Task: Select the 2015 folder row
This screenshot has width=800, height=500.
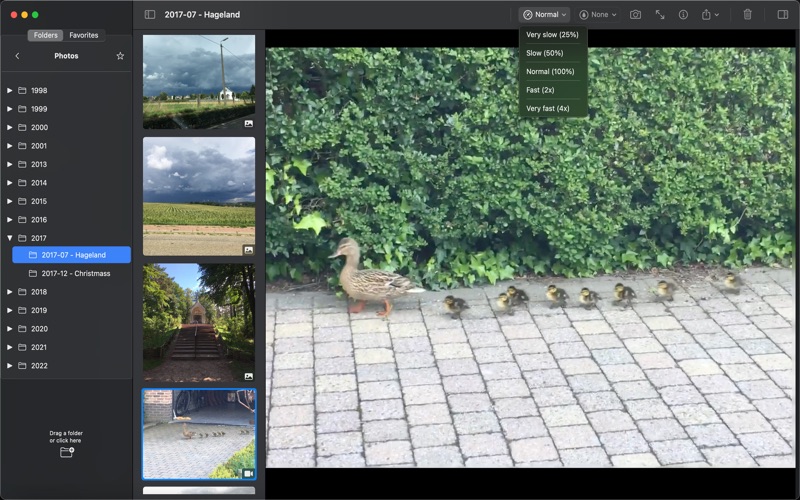Action: 66,201
